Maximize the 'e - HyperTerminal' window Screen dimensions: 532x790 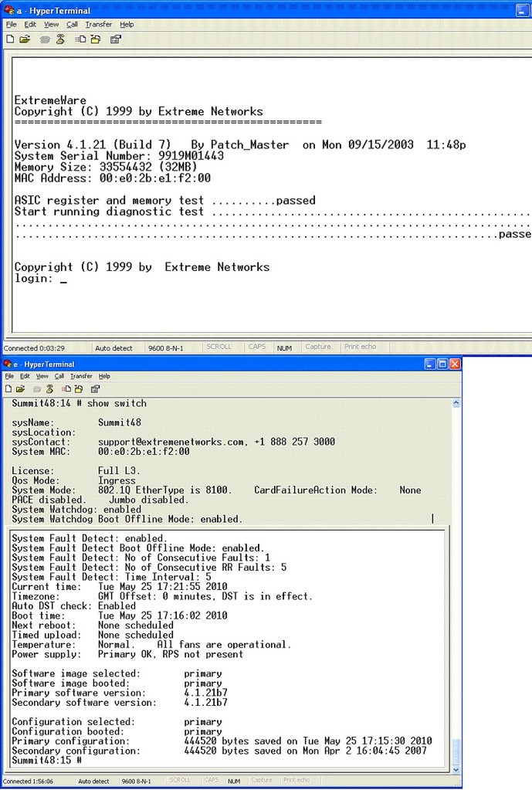(442, 364)
